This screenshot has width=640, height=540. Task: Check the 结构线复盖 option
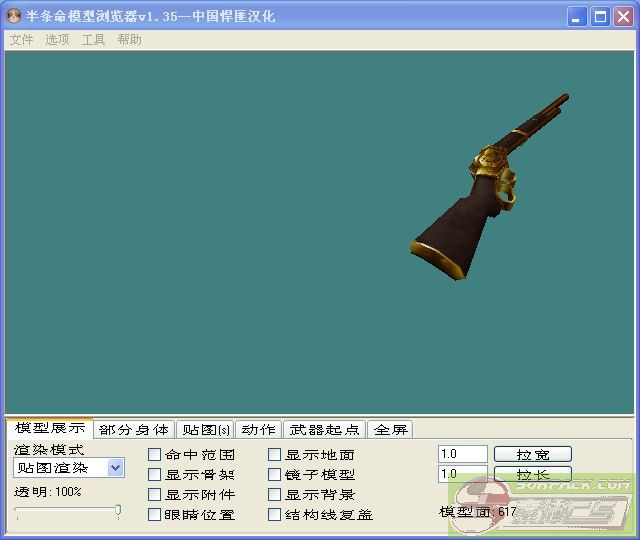point(275,515)
